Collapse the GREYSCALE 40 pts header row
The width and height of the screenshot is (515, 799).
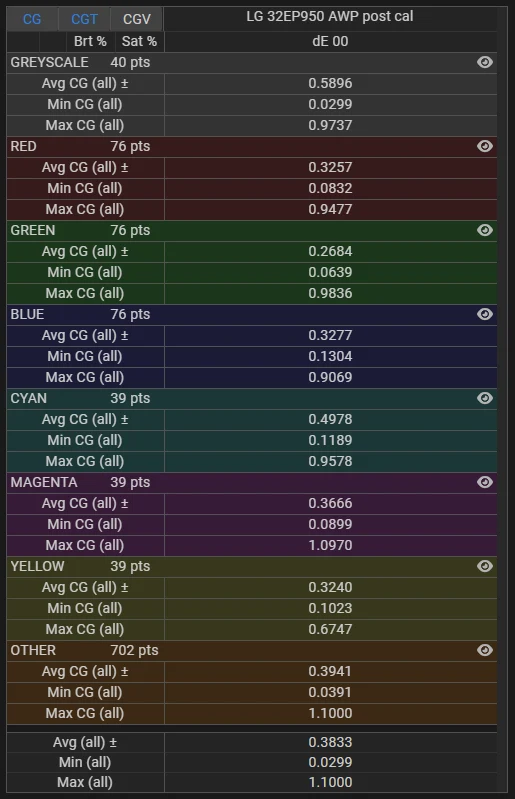(x=252, y=62)
